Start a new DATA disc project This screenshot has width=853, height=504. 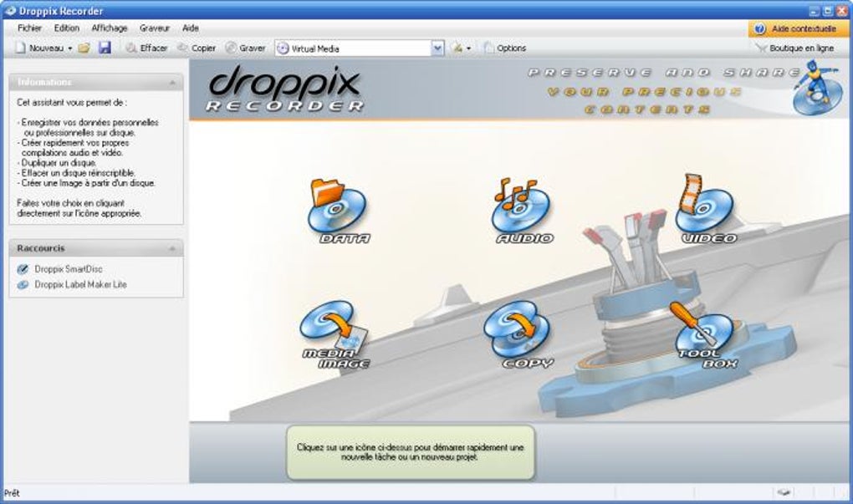339,211
